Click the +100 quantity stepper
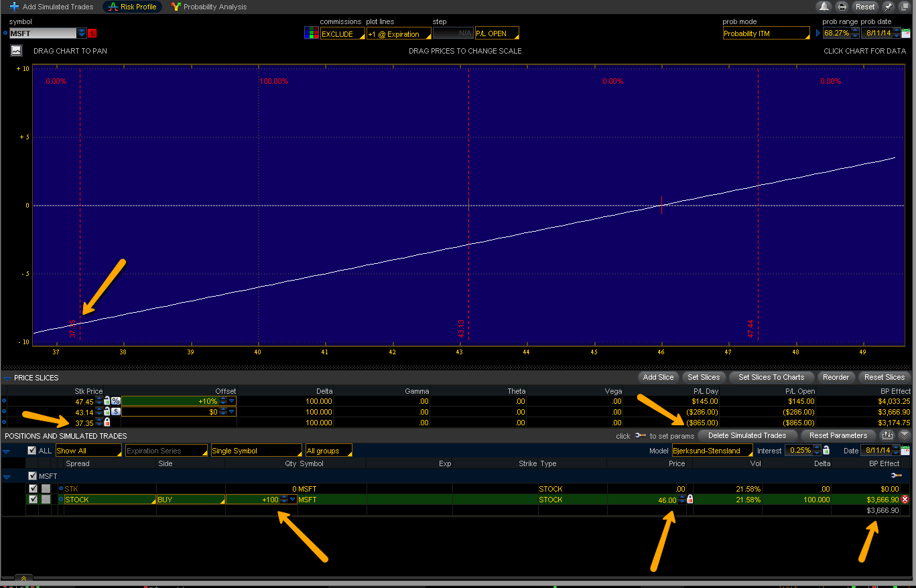Screen dimensions: 916x588 [x=284, y=500]
